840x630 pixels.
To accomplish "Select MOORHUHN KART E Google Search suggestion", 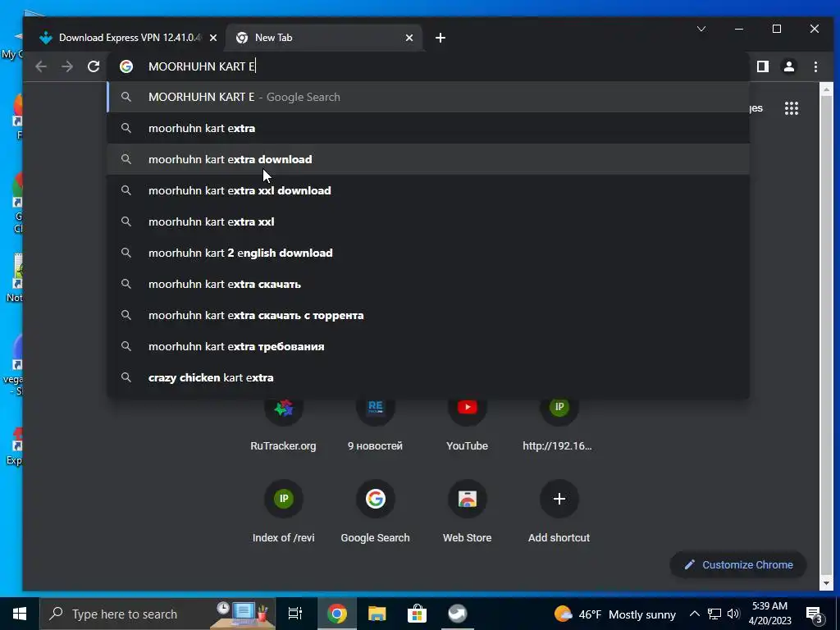I will pos(428,97).
